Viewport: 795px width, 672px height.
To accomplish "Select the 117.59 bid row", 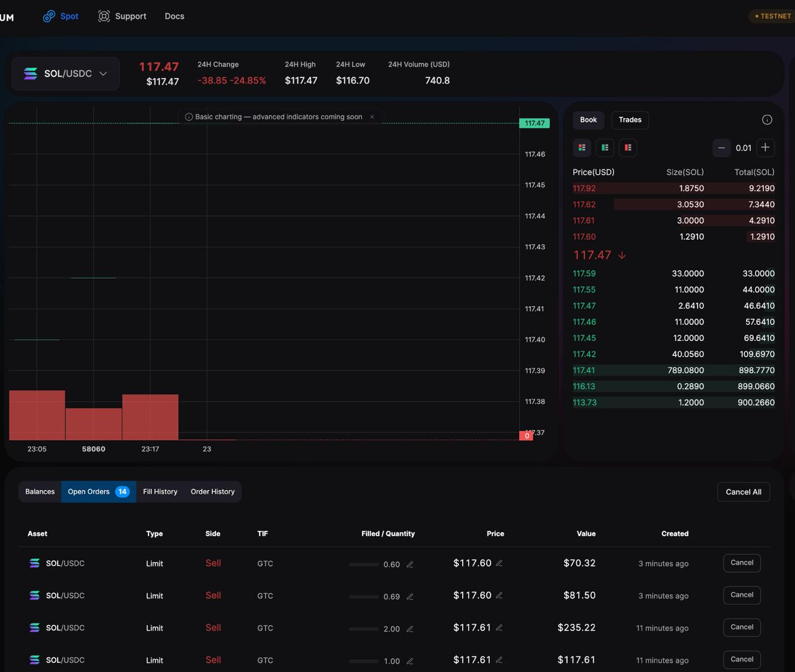I will [x=673, y=273].
